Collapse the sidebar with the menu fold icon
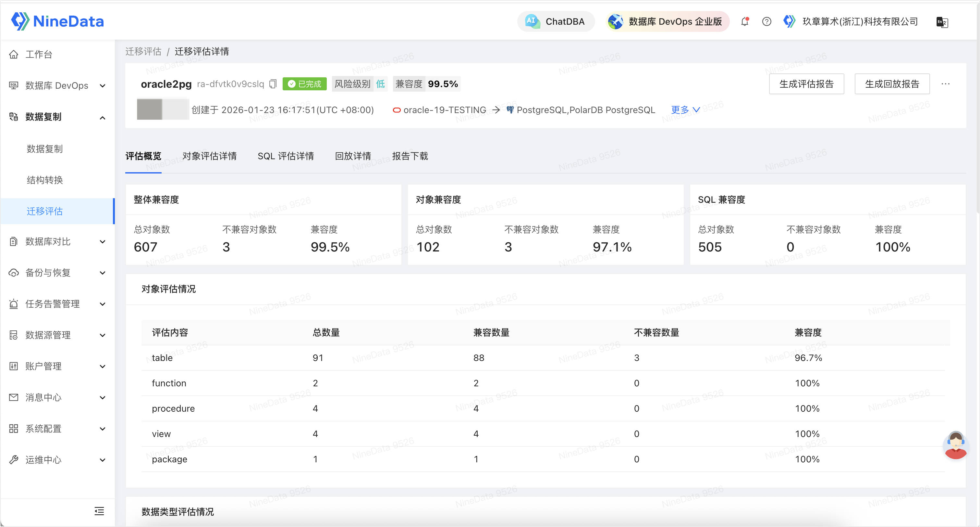 click(99, 511)
